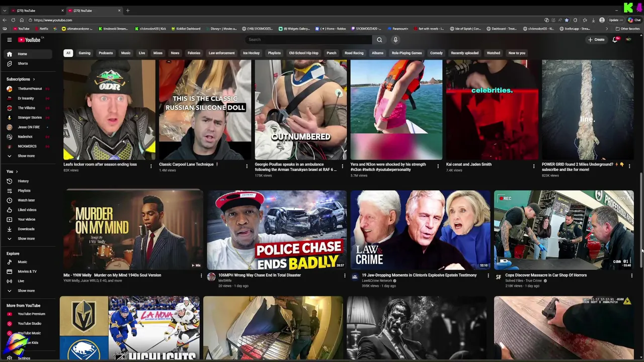
Task: Play Law & Crime Epstein testimony thumbnail
Action: [x=420, y=230]
